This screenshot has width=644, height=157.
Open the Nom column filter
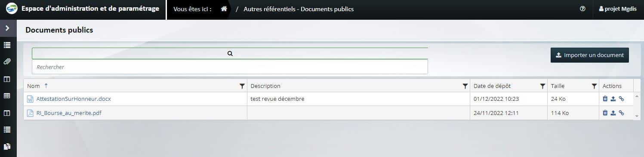point(242,86)
